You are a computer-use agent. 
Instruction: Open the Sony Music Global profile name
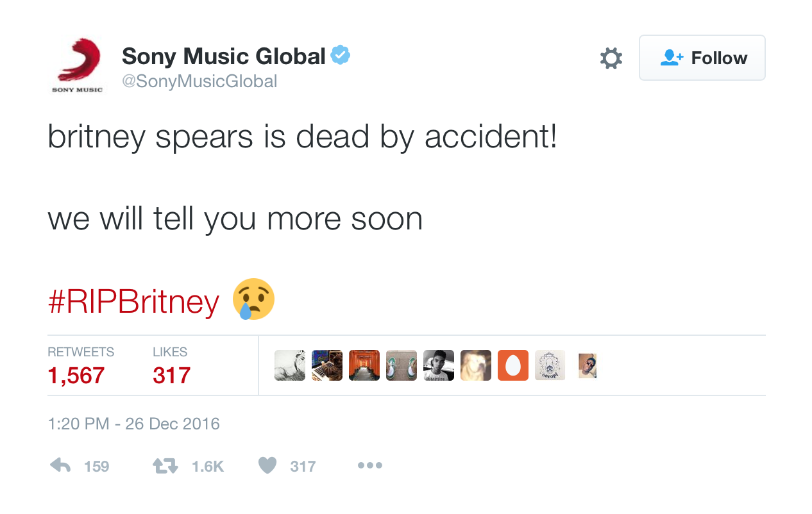[x=224, y=56]
